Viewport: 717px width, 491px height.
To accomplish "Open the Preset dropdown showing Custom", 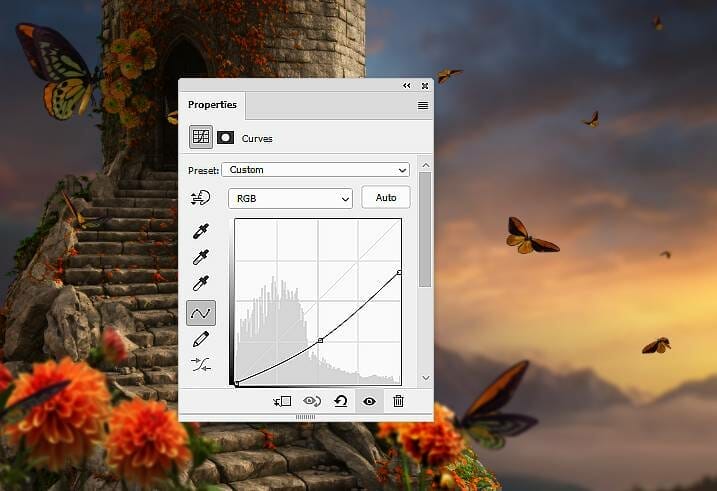I will click(316, 170).
